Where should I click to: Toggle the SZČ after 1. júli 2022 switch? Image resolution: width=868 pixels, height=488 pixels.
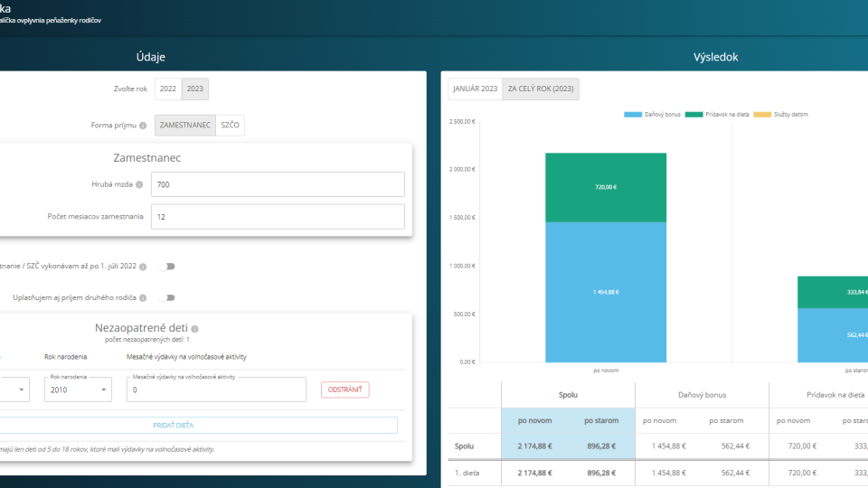tap(168, 267)
